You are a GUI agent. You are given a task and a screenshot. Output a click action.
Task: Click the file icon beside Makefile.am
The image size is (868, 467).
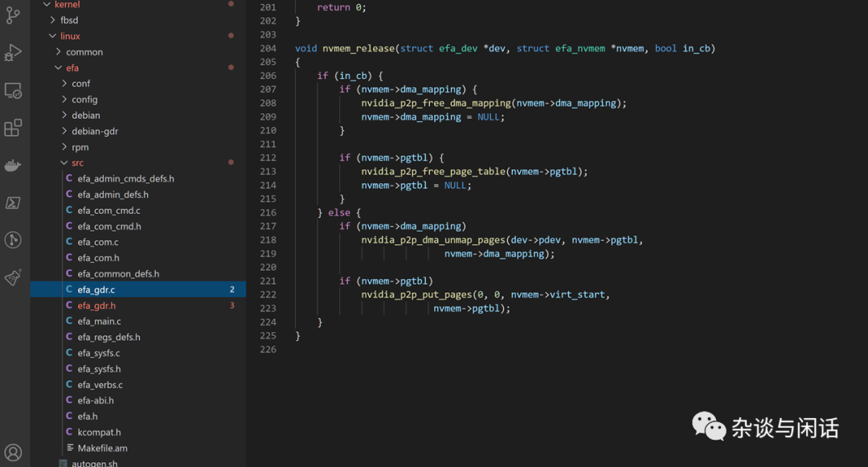point(70,448)
